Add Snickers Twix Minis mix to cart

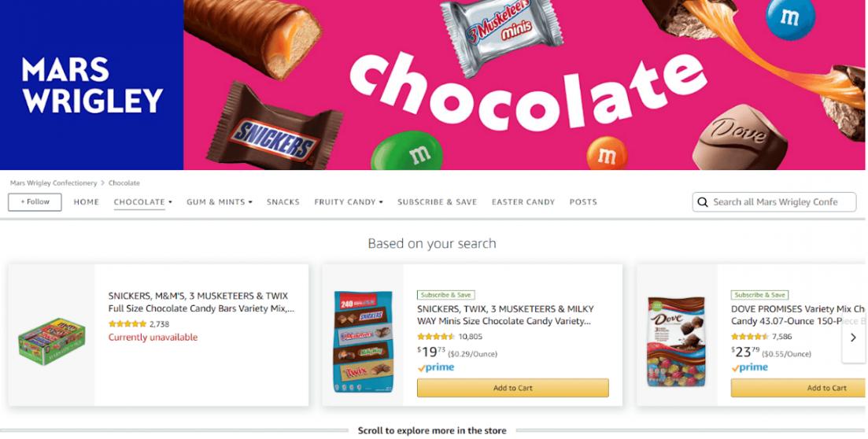click(x=512, y=388)
